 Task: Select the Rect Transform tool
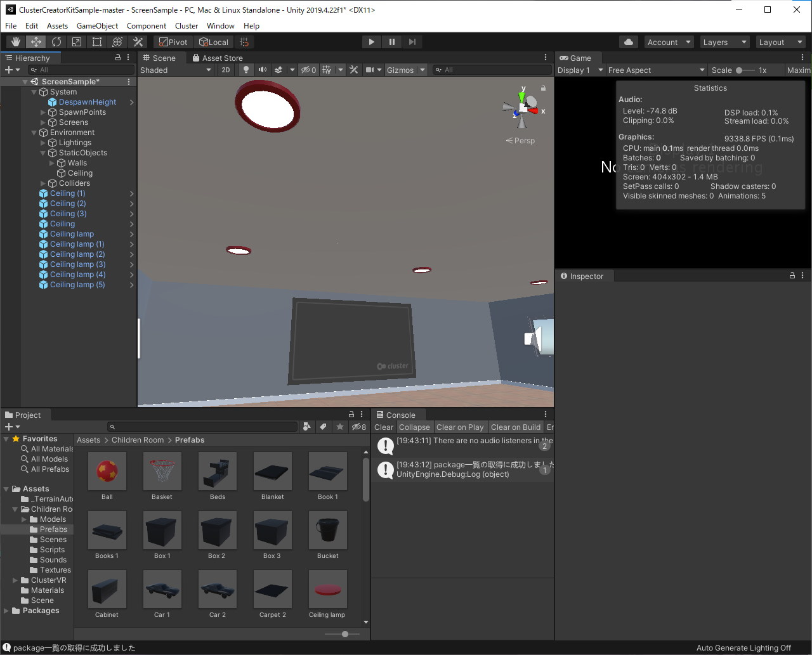tap(96, 42)
